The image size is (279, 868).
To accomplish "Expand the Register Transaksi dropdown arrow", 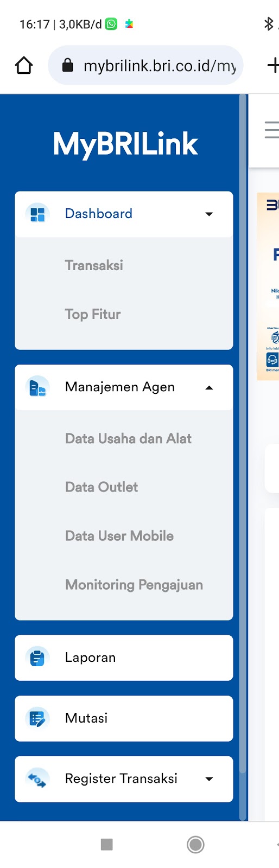I will coord(209,780).
